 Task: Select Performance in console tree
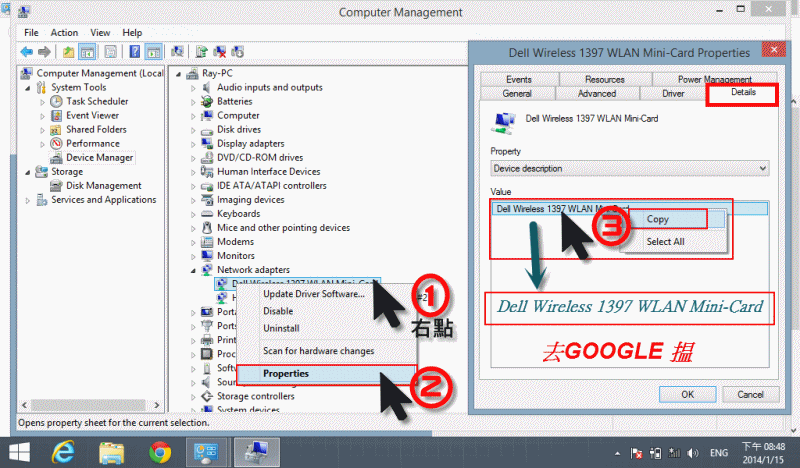pos(93,143)
